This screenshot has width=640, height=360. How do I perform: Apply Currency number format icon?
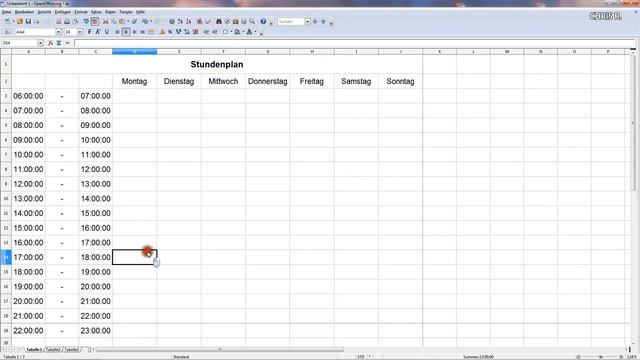162,32
